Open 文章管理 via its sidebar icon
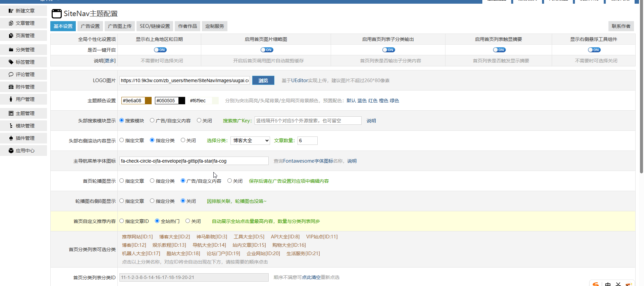 (11, 23)
